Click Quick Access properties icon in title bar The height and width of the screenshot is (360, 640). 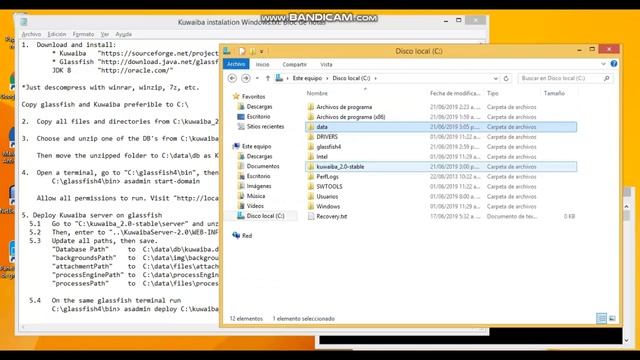coord(242,51)
